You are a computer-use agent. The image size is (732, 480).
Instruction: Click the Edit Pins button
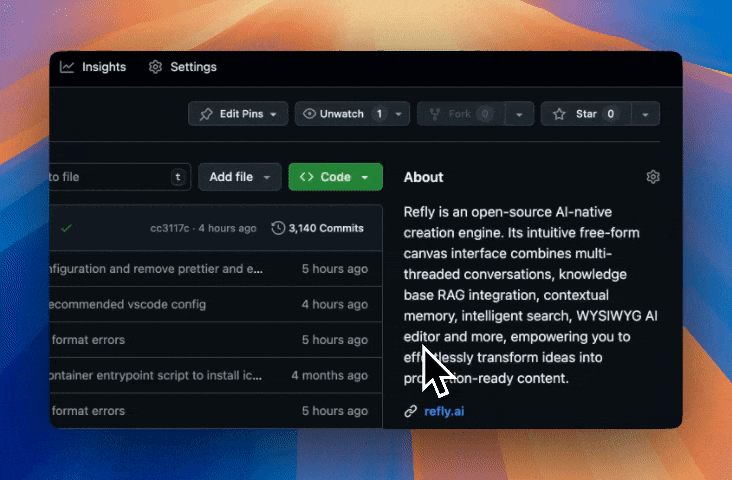238,114
